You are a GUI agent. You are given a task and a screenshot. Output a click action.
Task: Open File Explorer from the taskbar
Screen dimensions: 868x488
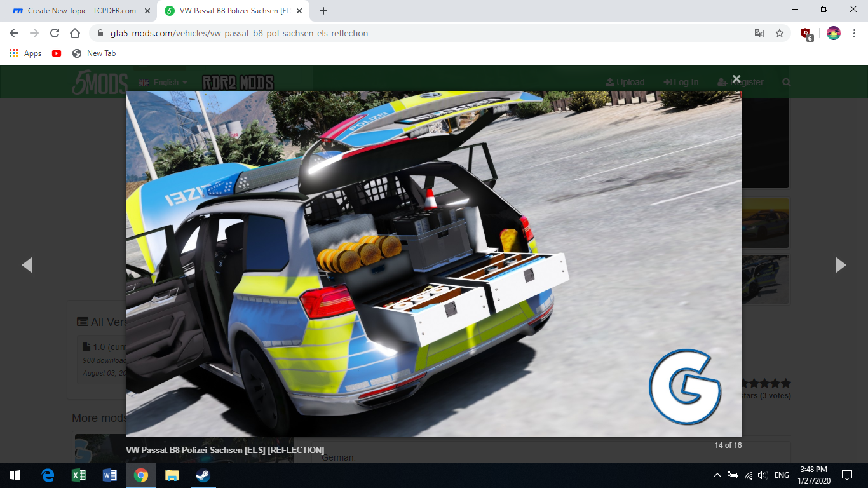(172, 475)
